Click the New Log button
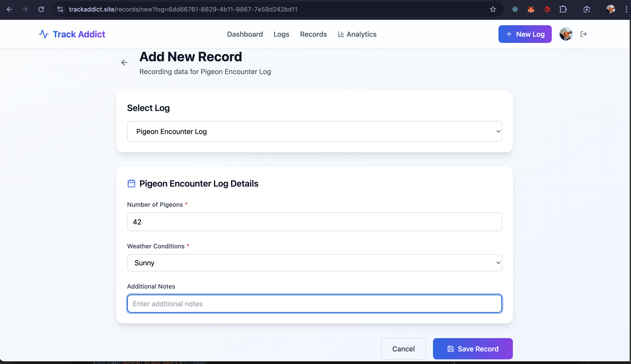Image resolution: width=631 pixels, height=364 pixels. tap(525, 34)
